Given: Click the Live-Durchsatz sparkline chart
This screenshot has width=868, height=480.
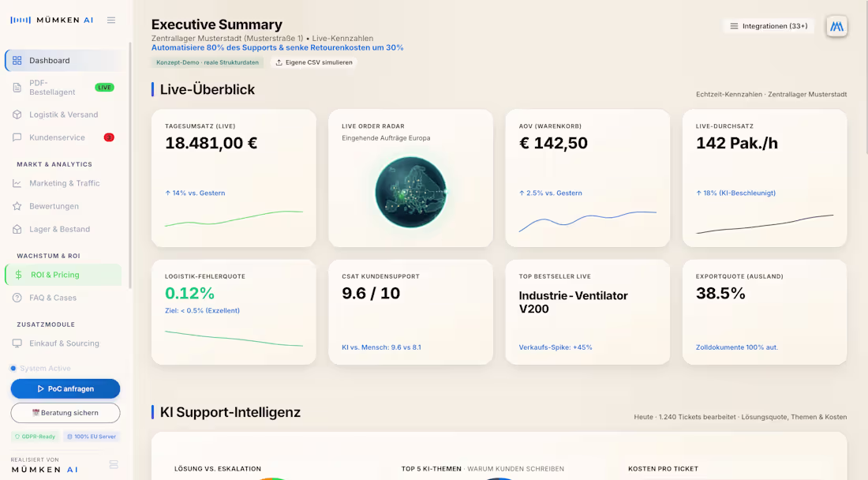Looking at the screenshot, I should point(765,223).
